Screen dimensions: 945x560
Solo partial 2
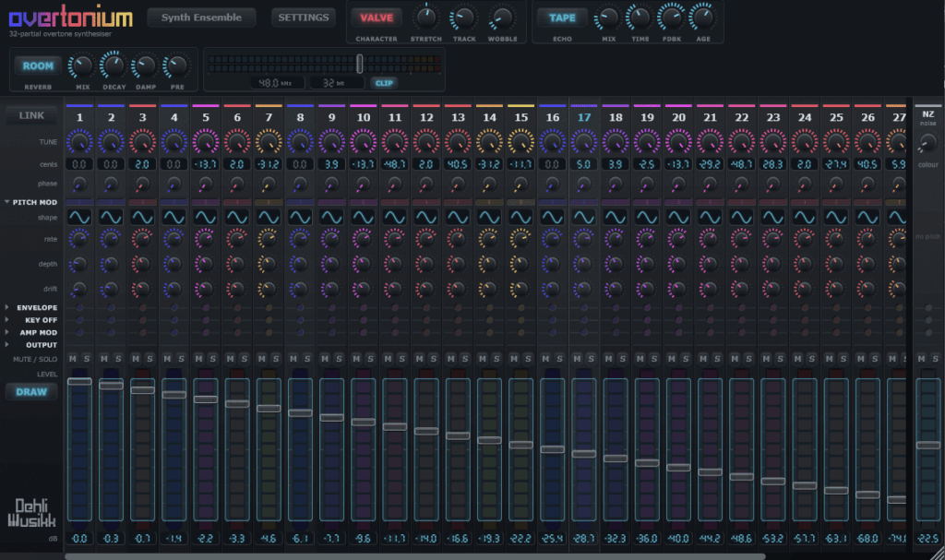point(118,359)
